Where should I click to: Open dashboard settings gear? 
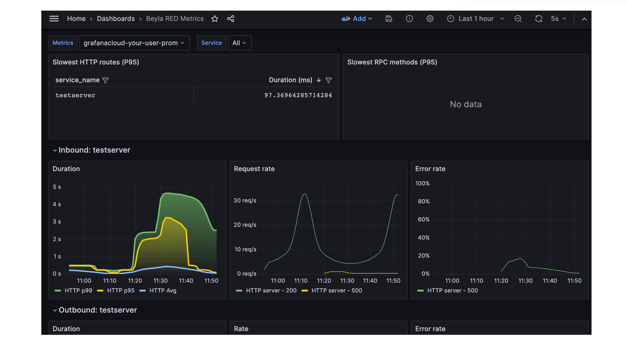[430, 19]
